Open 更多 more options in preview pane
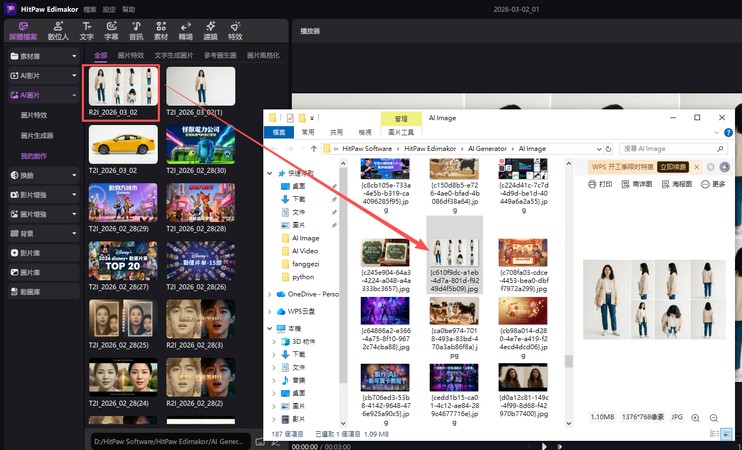The height and width of the screenshot is (450, 742). click(x=713, y=184)
